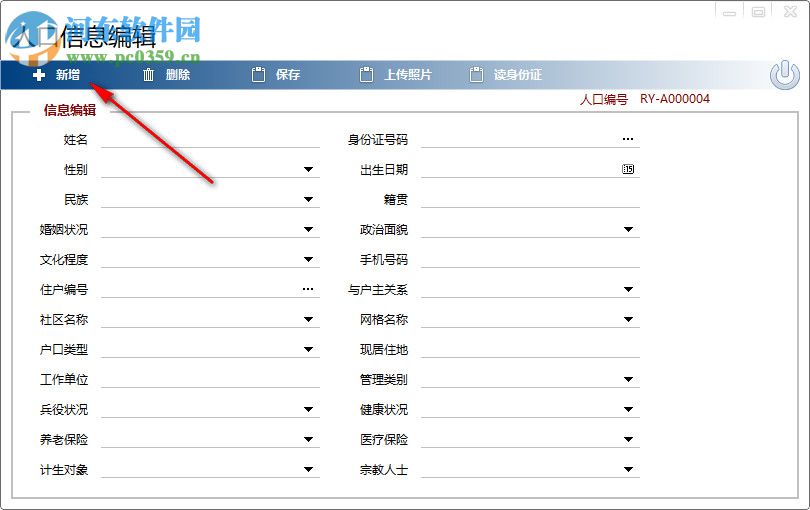This screenshot has width=810, height=510.
Task: Open the 出生日期 calendar picker icon
Action: point(628,169)
